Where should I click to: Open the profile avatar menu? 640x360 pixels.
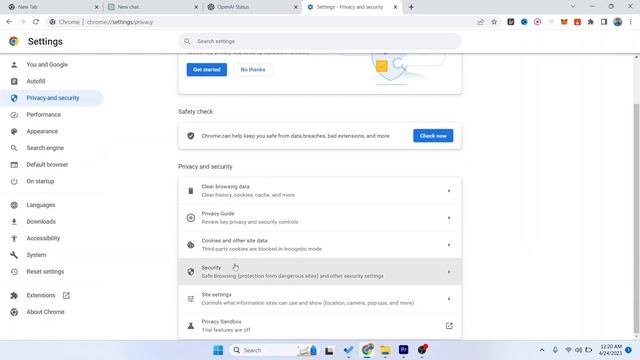(x=618, y=22)
